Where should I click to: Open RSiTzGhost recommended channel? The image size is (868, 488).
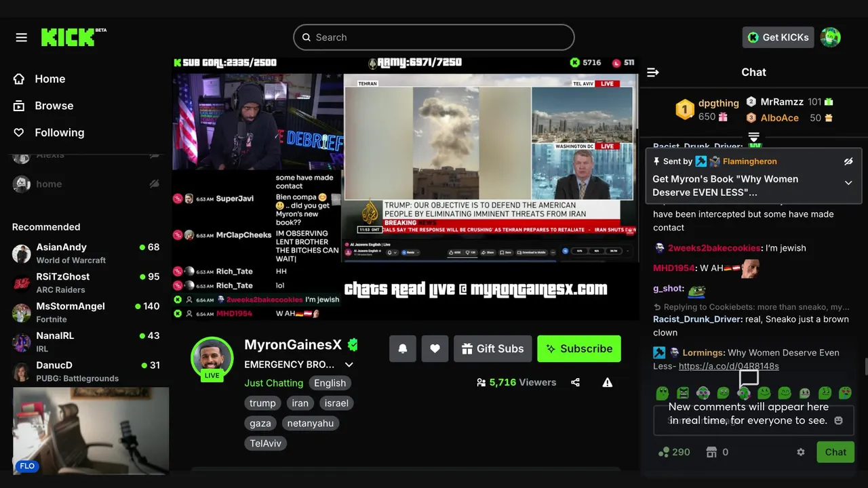pos(86,283)
